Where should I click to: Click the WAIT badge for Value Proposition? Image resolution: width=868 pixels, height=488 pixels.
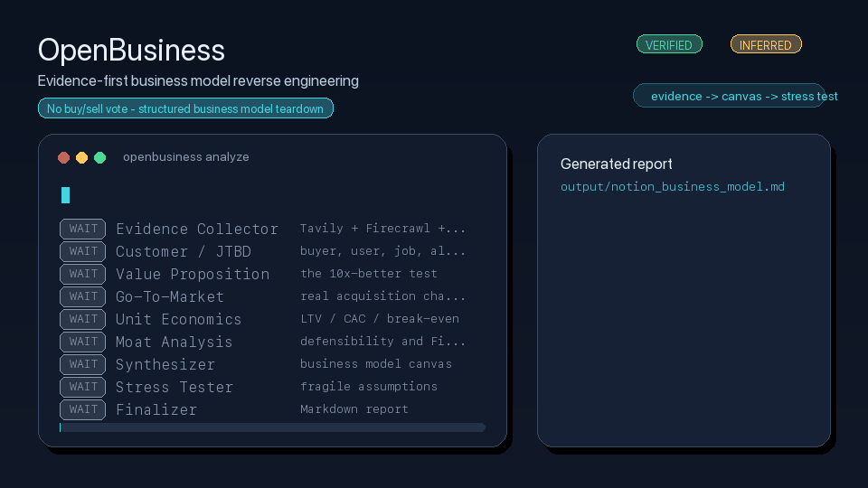tap(83, 274)
